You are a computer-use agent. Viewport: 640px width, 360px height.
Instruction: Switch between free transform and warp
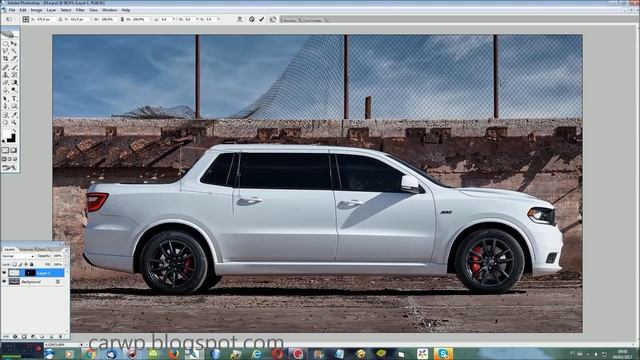[240, 19]
